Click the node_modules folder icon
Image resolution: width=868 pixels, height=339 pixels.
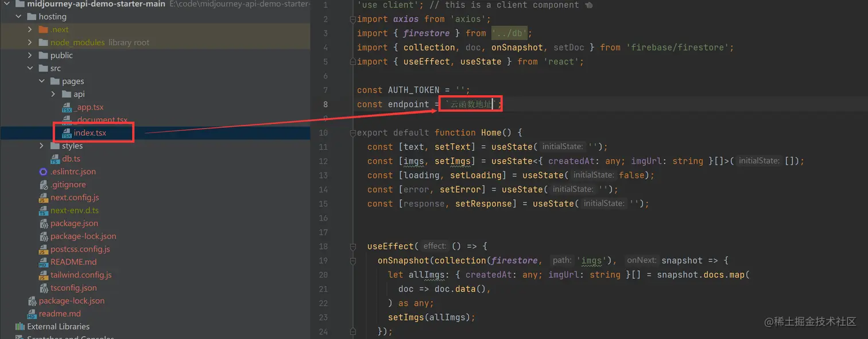point(44,42)
